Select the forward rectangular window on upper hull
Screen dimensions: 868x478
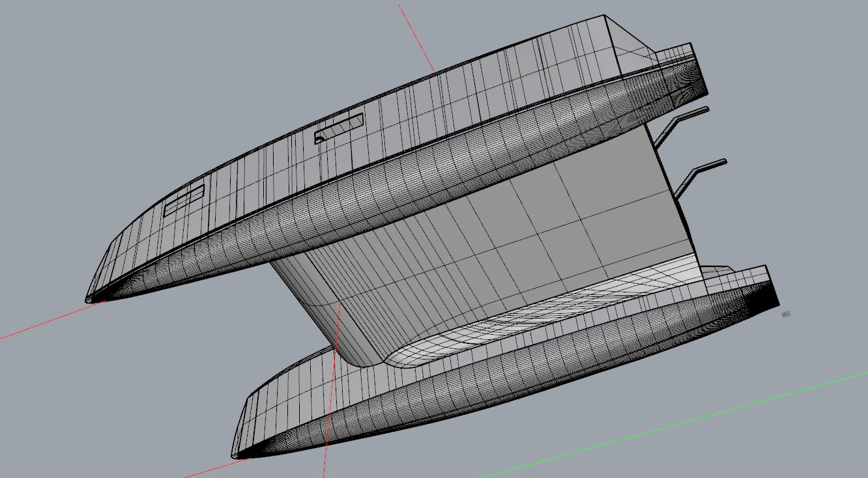coord(184,200)
